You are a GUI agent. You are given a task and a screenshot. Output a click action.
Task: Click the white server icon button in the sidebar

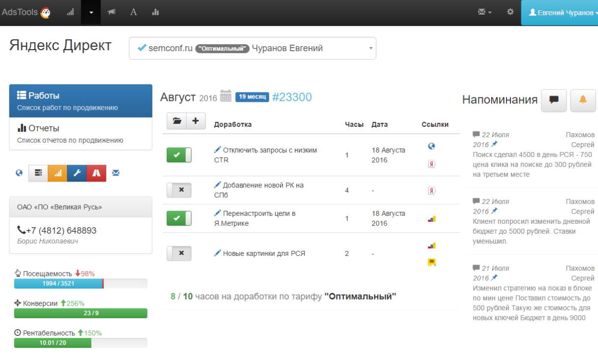pyautogui.click(x=38, y=173)
